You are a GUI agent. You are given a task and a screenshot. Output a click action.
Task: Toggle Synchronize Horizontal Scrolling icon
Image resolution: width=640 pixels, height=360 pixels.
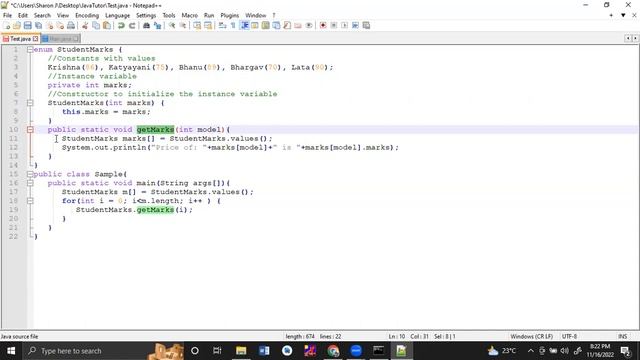click(x=208, y=26)
